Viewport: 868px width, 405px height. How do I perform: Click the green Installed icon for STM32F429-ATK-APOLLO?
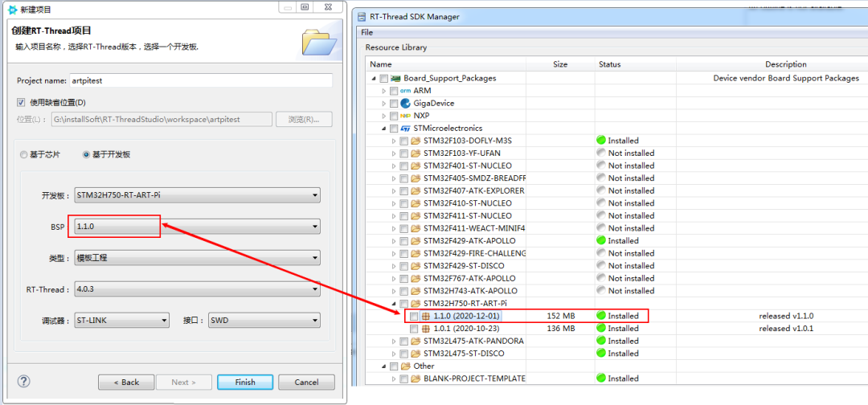(601, 241)
